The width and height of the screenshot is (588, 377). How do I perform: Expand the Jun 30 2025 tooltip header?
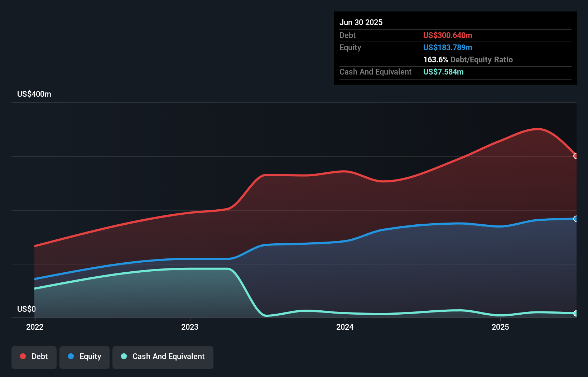pyautogui.click(x=361, y=22)
